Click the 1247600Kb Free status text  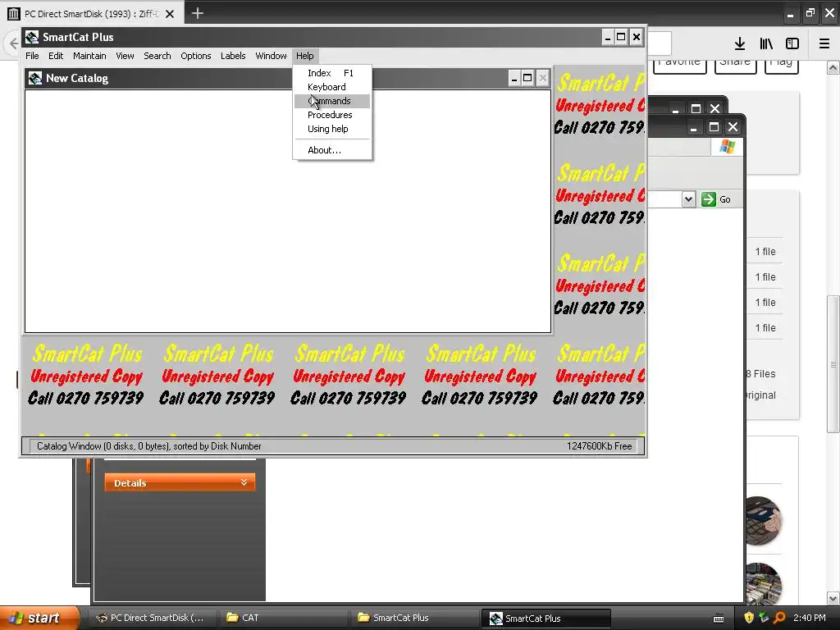pyautogui.click(x=600, y=445)
